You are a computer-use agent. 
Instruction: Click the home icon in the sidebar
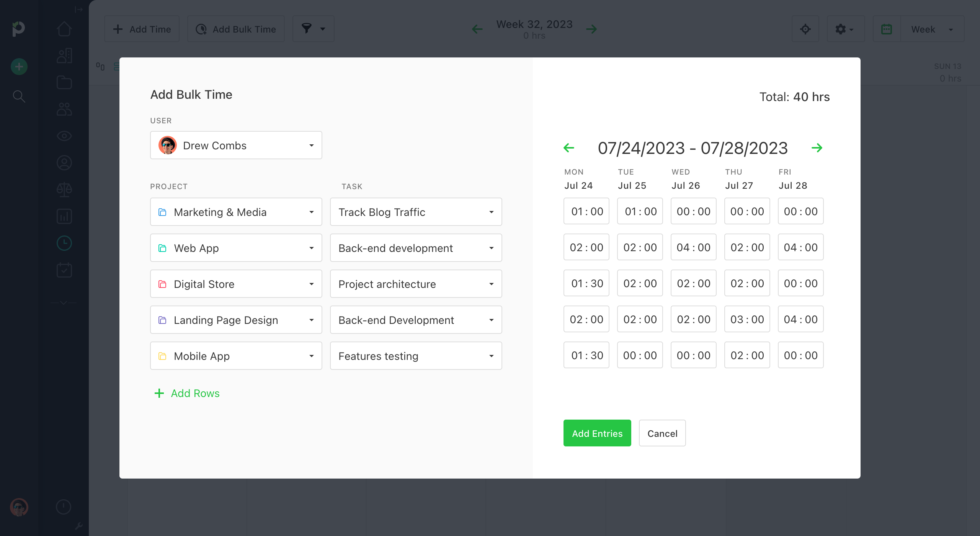click(x=64, y=28)
